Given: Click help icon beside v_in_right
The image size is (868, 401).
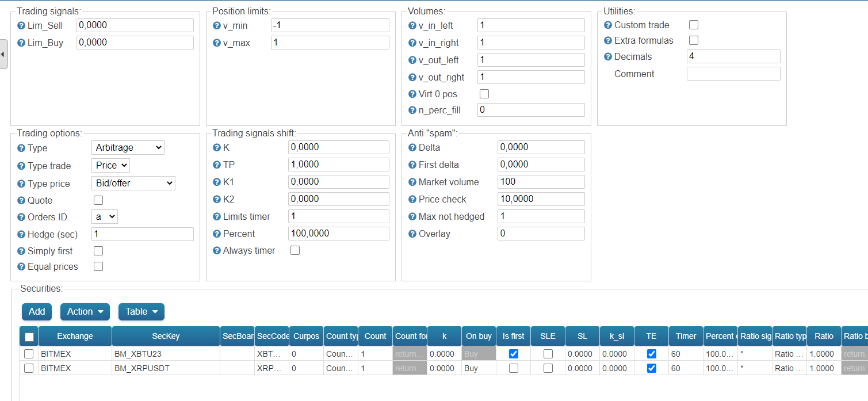Looking at the screenshot, I should (412, 43).
